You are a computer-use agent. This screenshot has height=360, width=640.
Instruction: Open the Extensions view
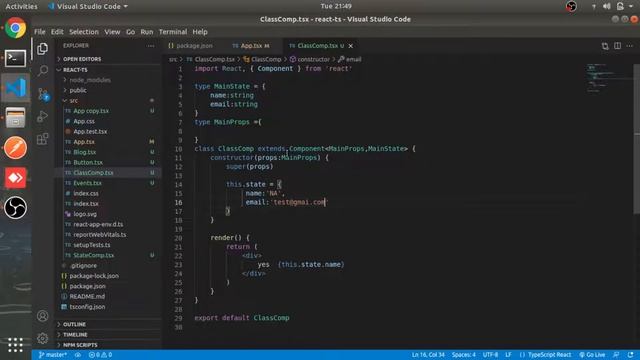(x=42, y=139)
